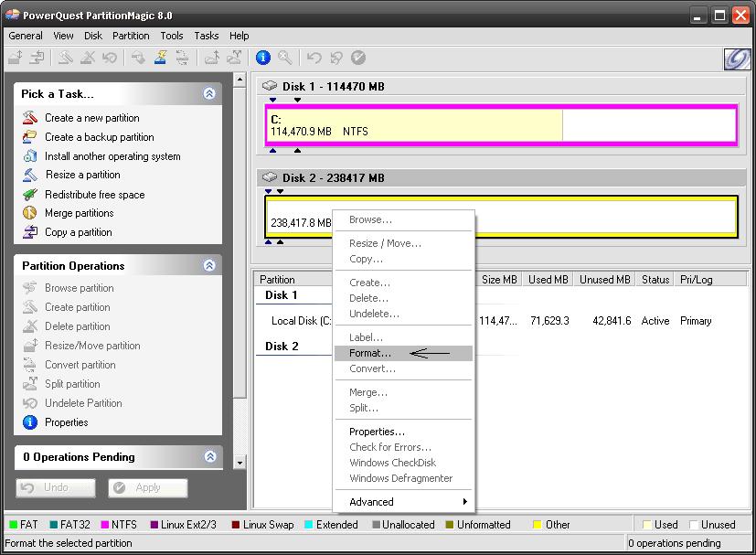Screen dimensions: 756x555
Task: Click the Format partition toolbar icon
Action: [161, 58]
